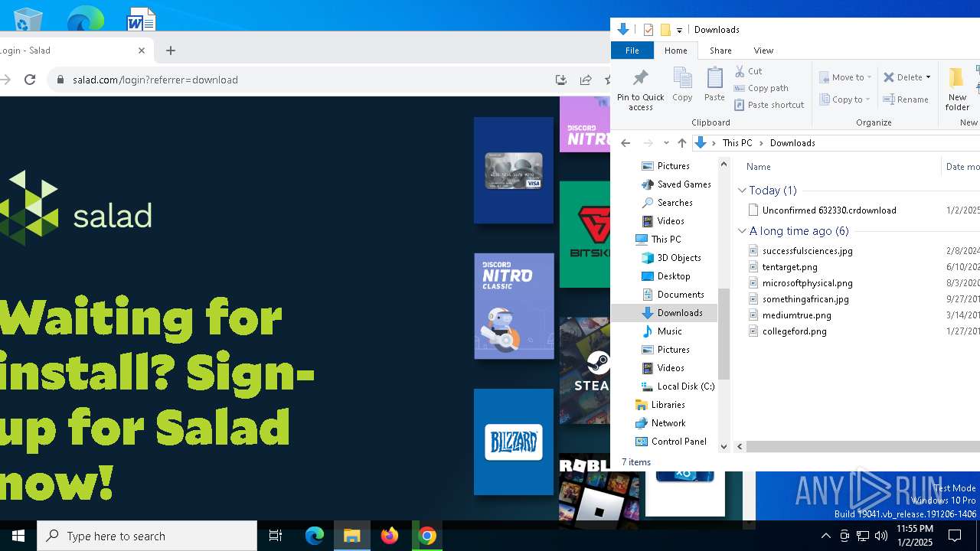Click taskbar search box
Viewport: 980px width, 551px height.
(x=147, y=536)
